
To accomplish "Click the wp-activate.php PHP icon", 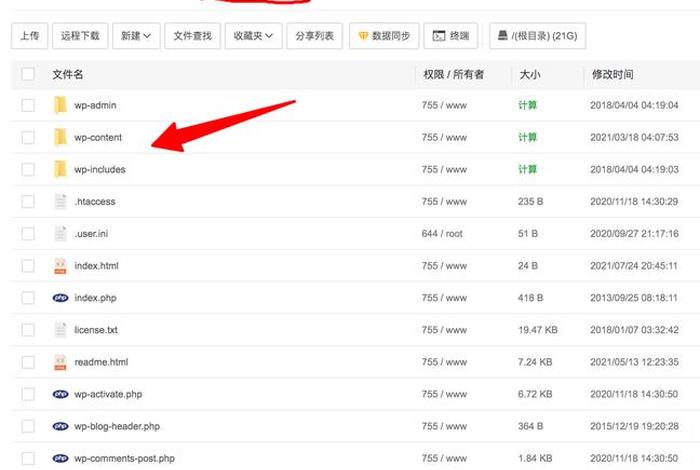I will click(60, 394).
